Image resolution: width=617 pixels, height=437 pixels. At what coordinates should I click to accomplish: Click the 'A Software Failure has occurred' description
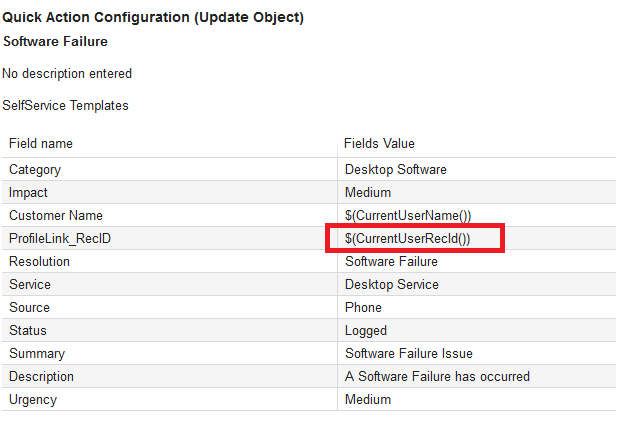click(x=437, y=376)
